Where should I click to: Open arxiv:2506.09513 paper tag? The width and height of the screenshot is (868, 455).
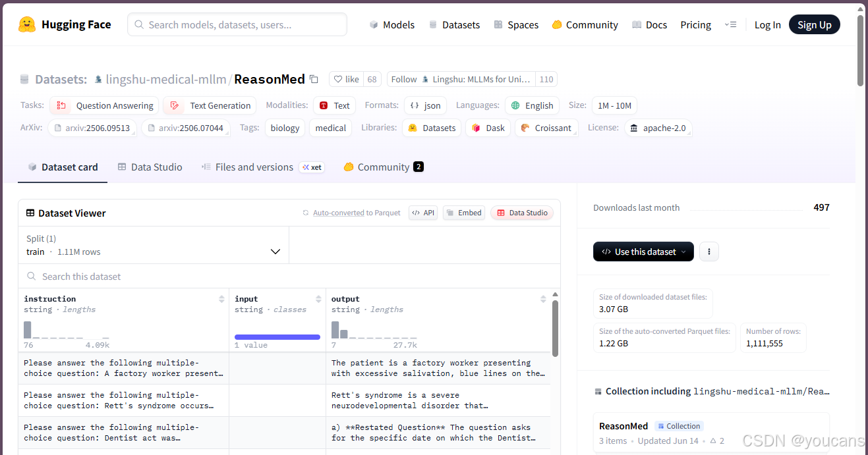tap(92, 128)
